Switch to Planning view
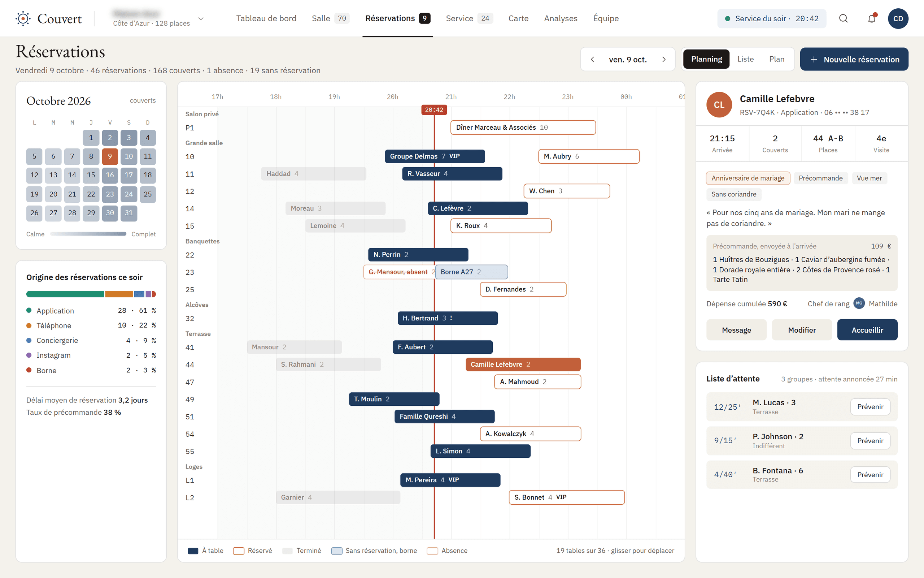Image resolution: width=924 pixels, height=578 pixels. pyautogui.click(x=706, y=59)
